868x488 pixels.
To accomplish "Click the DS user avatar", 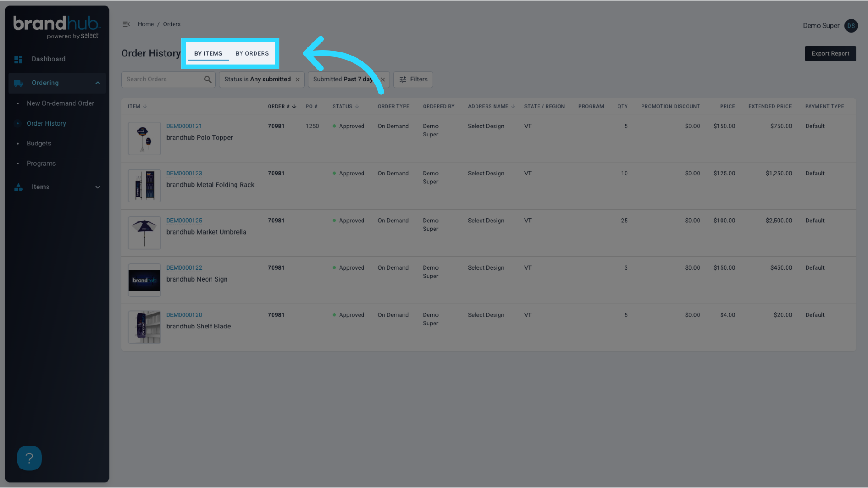I will coord(851,26).
